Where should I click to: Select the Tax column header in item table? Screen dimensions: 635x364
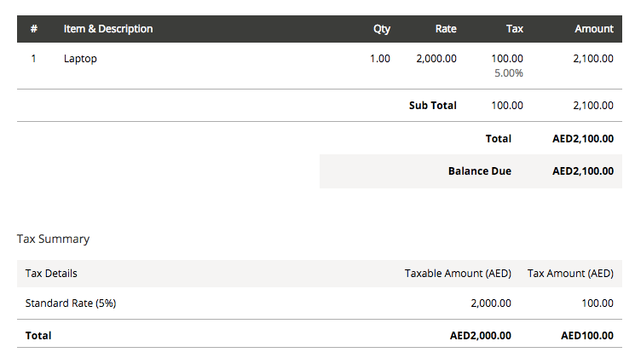pos(515,29)
